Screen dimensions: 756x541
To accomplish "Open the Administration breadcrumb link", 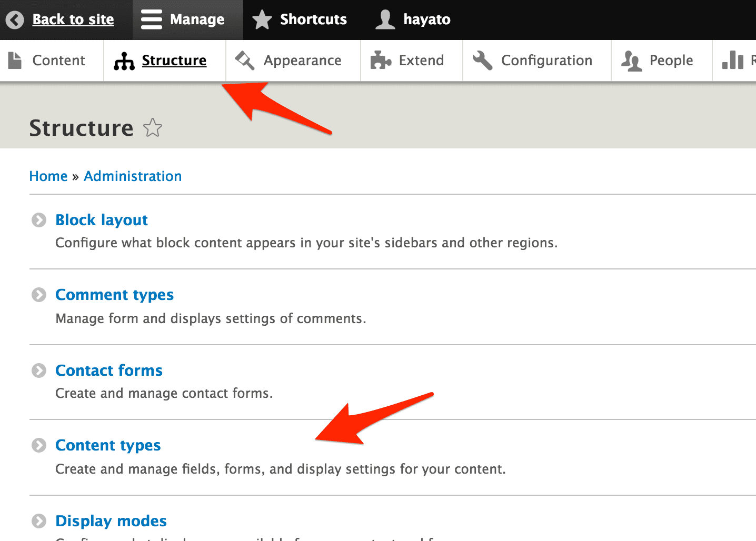I will pos(133,176).
